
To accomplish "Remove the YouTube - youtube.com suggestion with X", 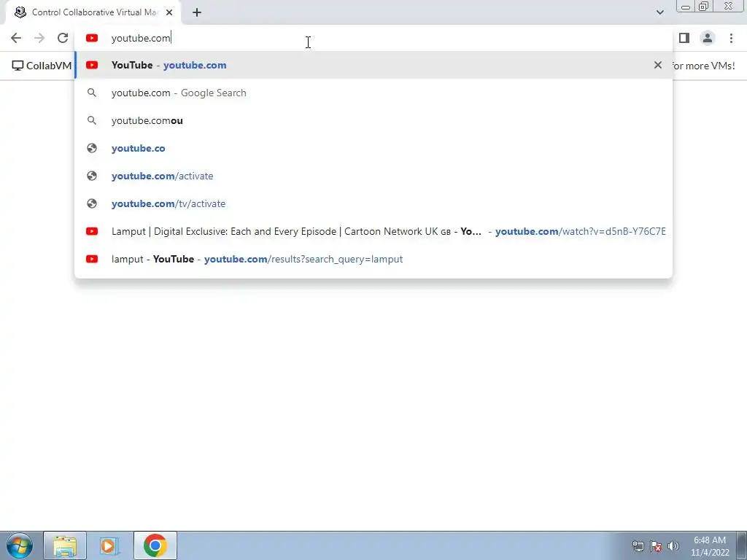I will click(x=658, y=65).
